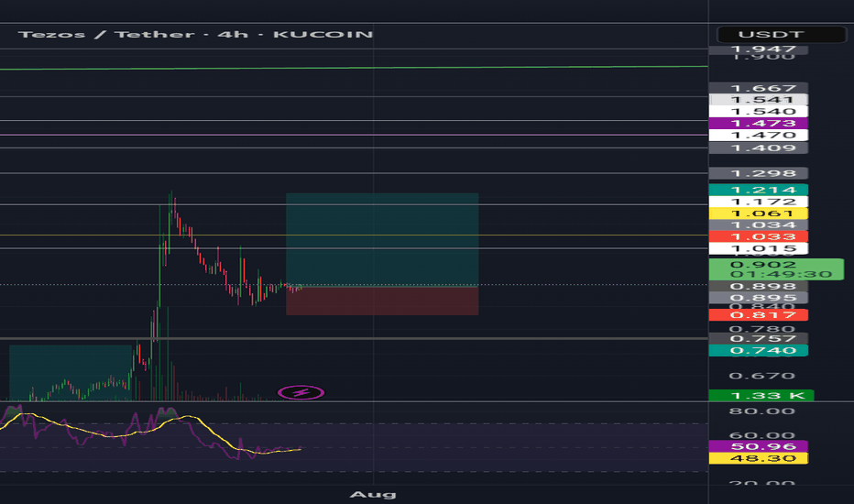The image size is (854, 504).
Task: Click the white 1.470 price label
Action: 758,135
